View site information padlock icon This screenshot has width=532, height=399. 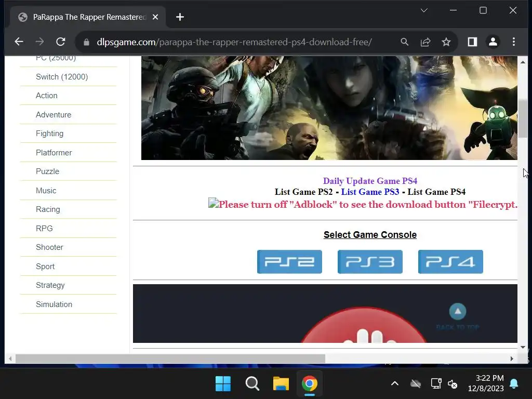point(86,42)
